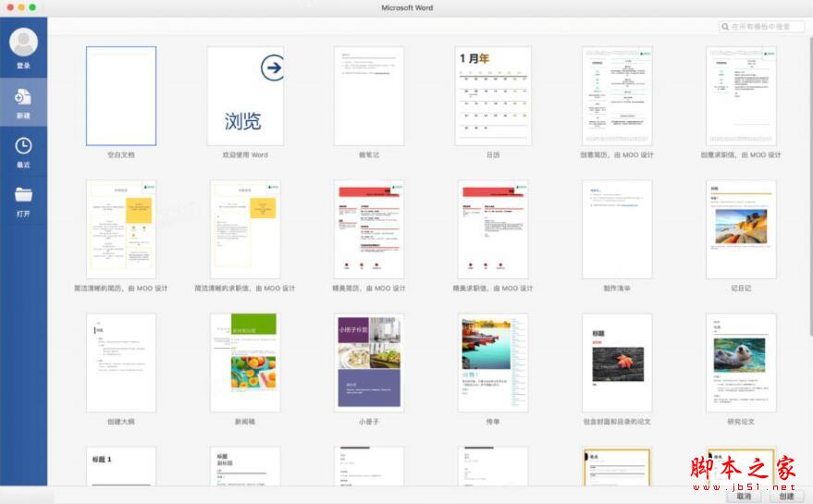
Task: Select the 标题 1 template in bottom row
Action: point(121,466)
